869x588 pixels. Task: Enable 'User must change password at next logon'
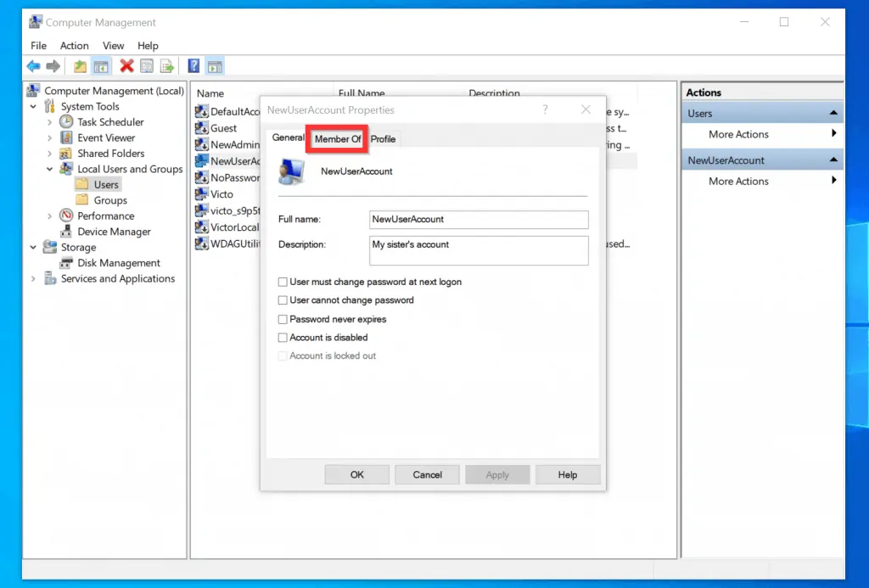[282, 282]
